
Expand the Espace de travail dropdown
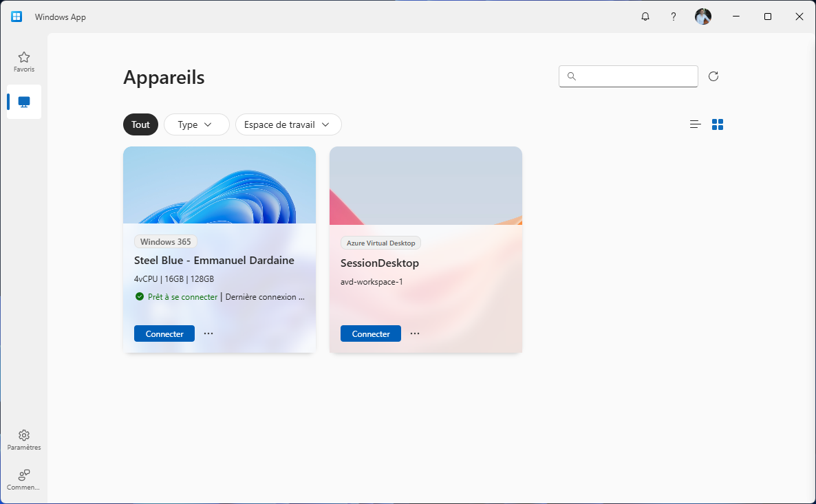(288, 124)
